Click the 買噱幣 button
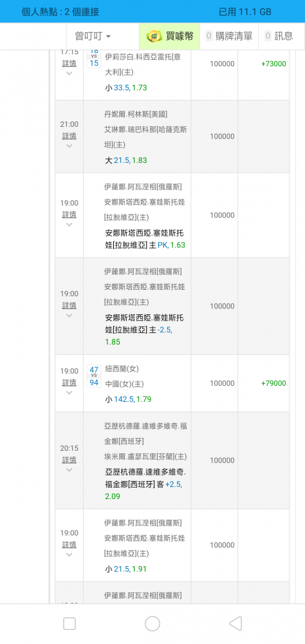This screenshot has width=305, height=644. [x=169, y=36]
